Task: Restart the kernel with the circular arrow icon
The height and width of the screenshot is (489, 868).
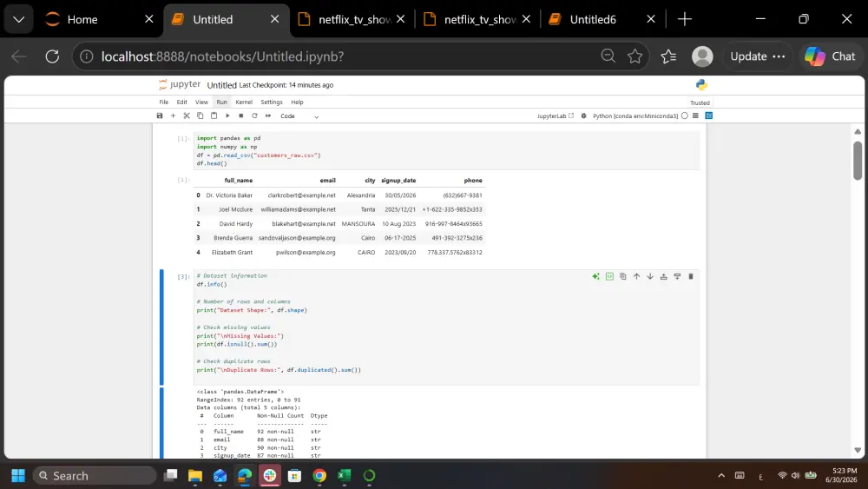Action: (254, 116)
